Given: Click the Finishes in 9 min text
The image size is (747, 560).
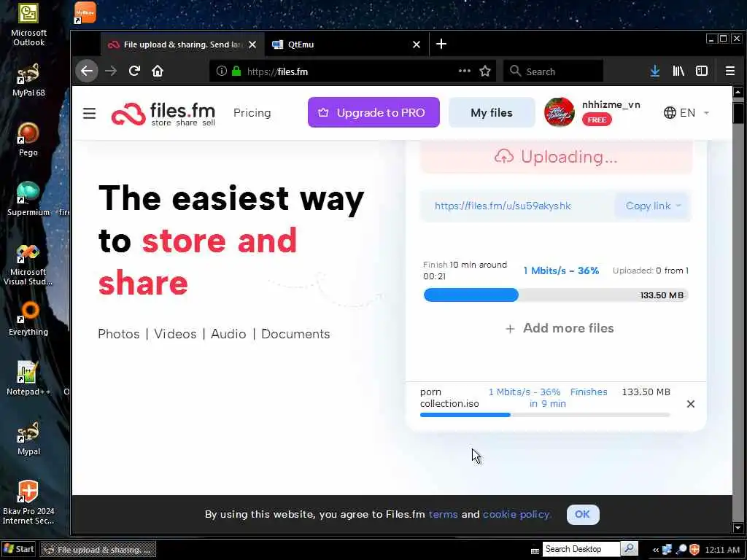Looking at the screenshot, I should 568,397.
